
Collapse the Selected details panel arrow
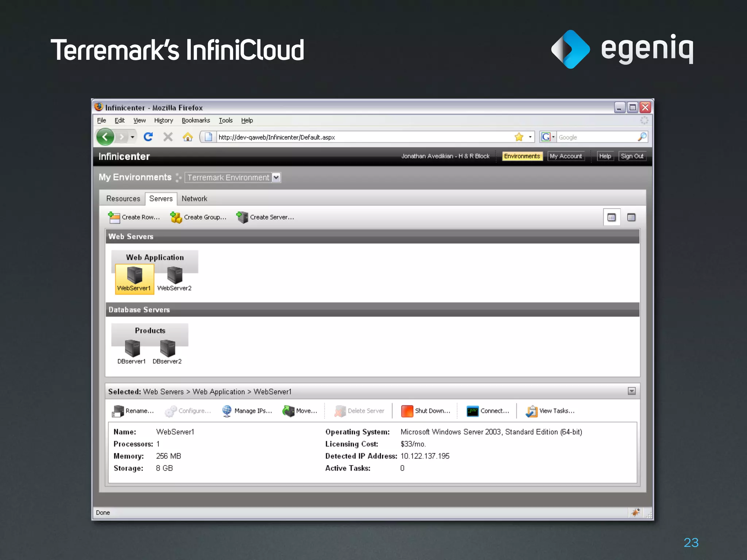point(632,391)
